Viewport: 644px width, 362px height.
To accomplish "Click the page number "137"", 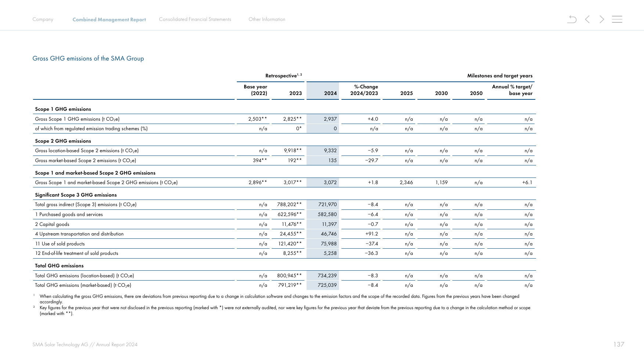I will (x=619, y=344).
